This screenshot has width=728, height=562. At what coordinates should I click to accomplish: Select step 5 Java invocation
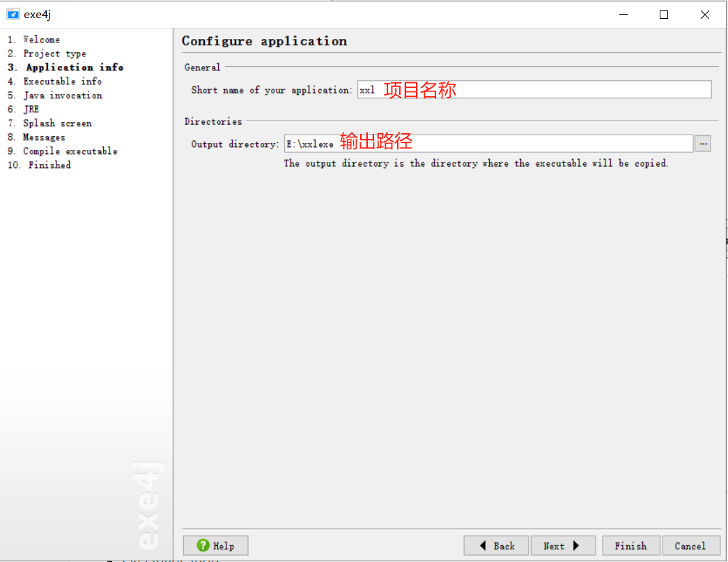tap(55, 96)
